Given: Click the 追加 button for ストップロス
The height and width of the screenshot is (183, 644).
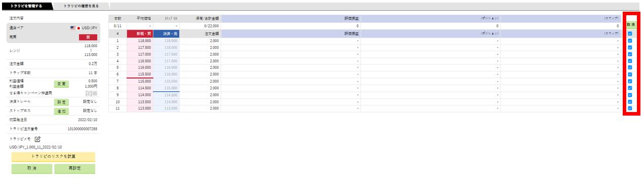Looking at the screenshot, I should 61,111.
